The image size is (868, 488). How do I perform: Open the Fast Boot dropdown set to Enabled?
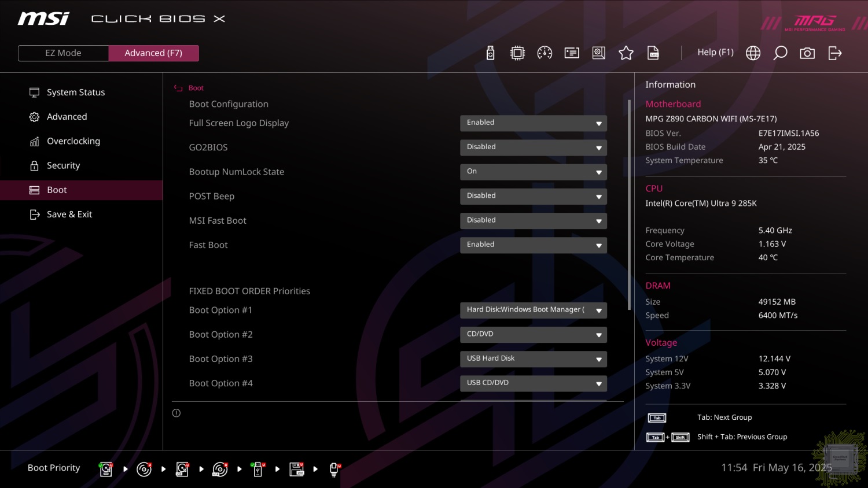pos(534,245)
